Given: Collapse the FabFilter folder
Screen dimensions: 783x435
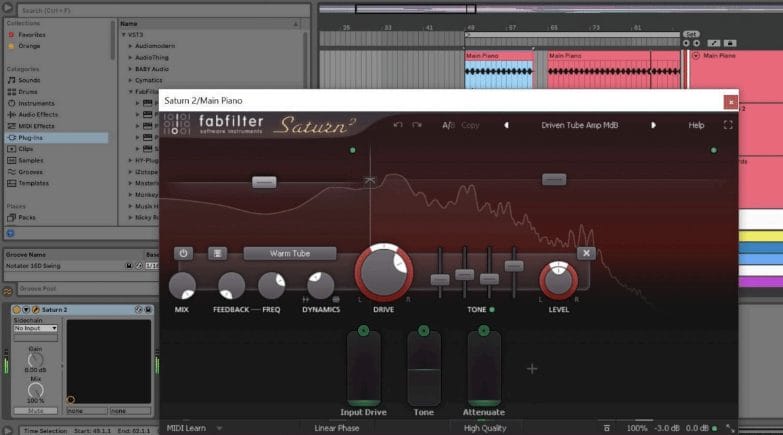Looking at the screenshot, I should [130, 92].
